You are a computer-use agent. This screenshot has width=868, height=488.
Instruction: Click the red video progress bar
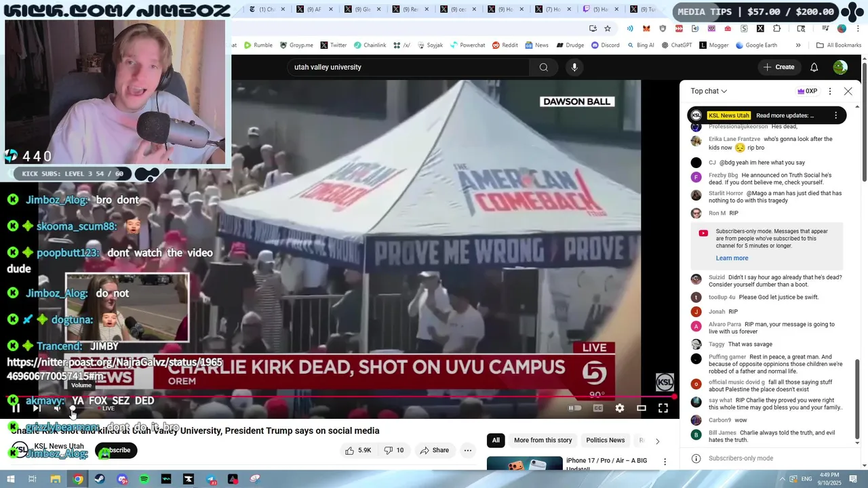pos(339,396)
